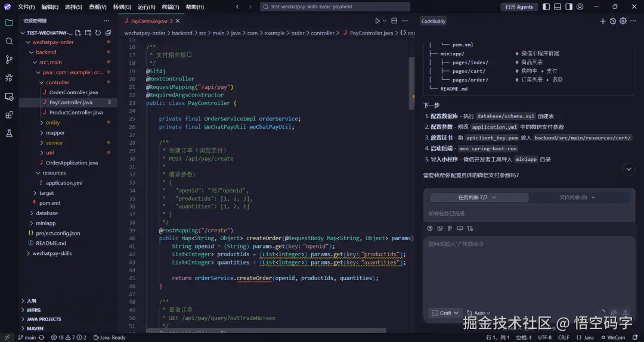Viewport: 644px width, 342px height.
Task: Open the Testing flask view
Action: click(9, 133)
